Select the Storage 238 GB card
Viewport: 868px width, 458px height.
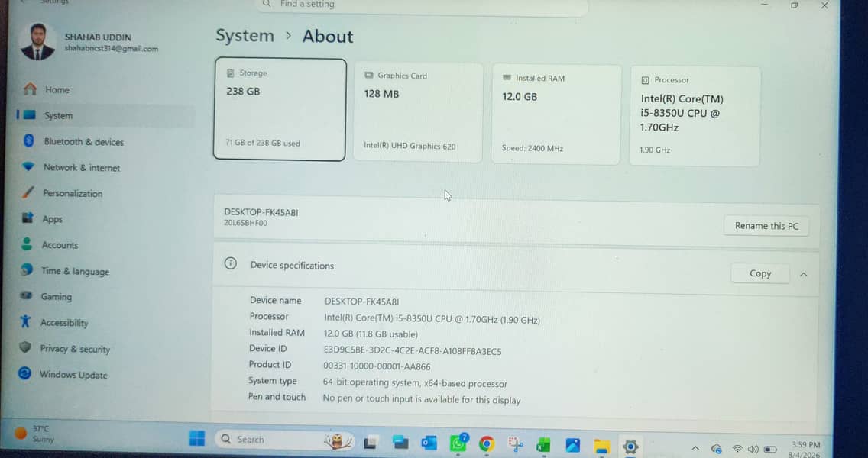(x=280, y=109)
